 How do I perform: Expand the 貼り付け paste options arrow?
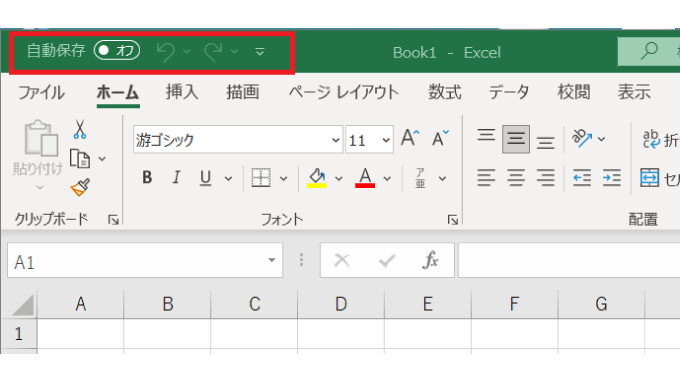pyautogui.click(x=39, y=187)
